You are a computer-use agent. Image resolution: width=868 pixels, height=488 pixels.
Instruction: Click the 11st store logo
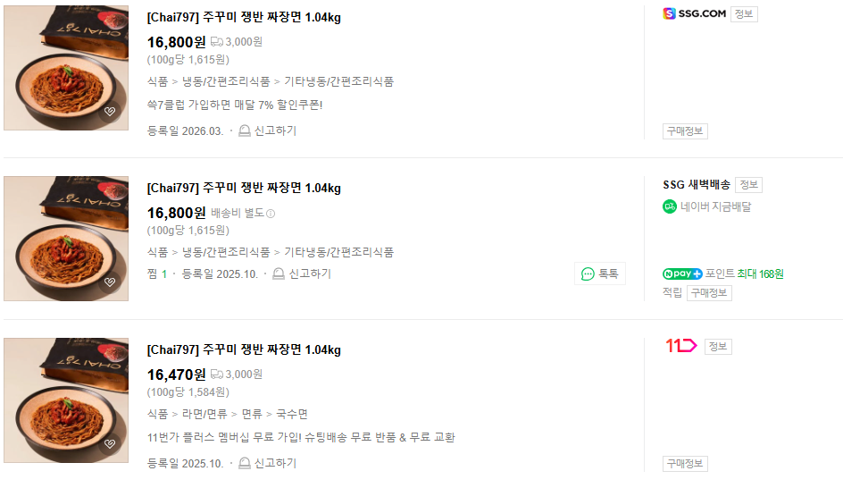coord(680,346)
